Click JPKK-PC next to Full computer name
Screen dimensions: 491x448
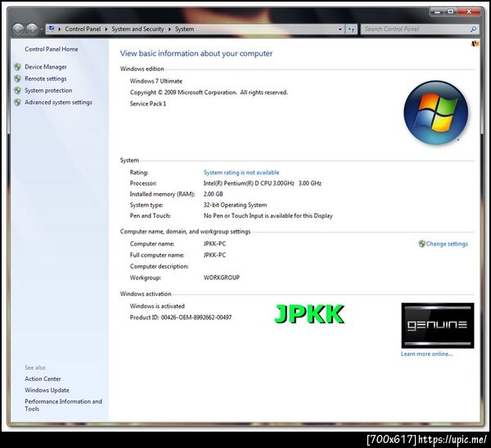tap(214, 255)
